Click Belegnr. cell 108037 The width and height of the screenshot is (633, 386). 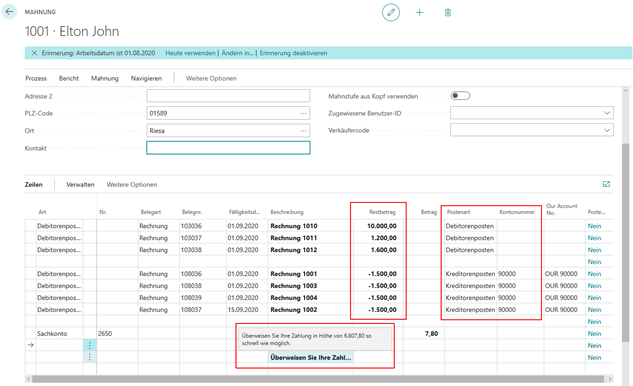[x=191, y=310]
